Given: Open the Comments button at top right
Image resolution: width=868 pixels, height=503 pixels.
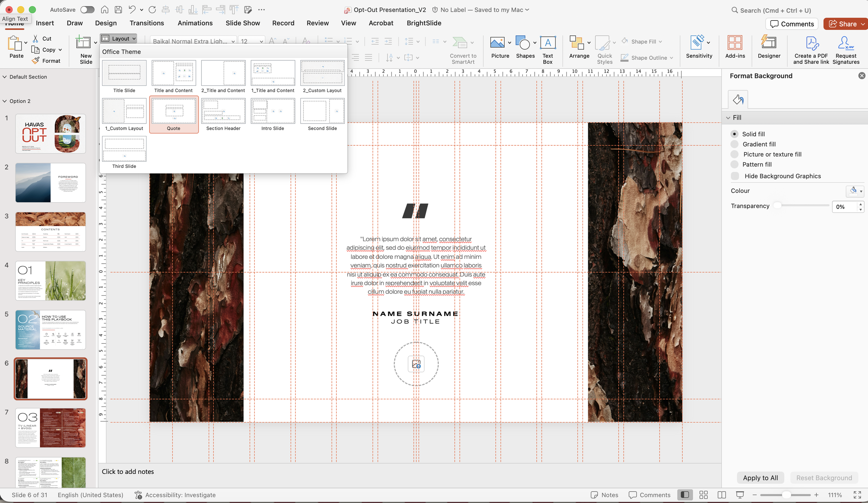Looking at the screenshot, I should [x=792, y=24].
